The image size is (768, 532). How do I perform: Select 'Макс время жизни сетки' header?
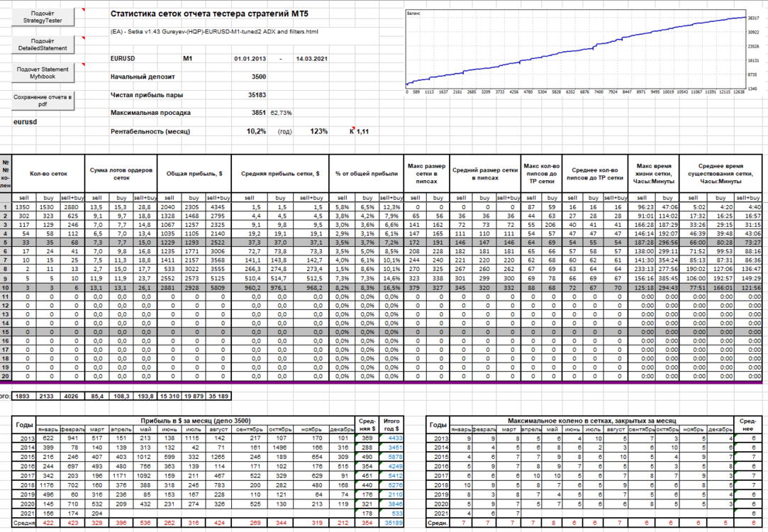tap(654, 173)
